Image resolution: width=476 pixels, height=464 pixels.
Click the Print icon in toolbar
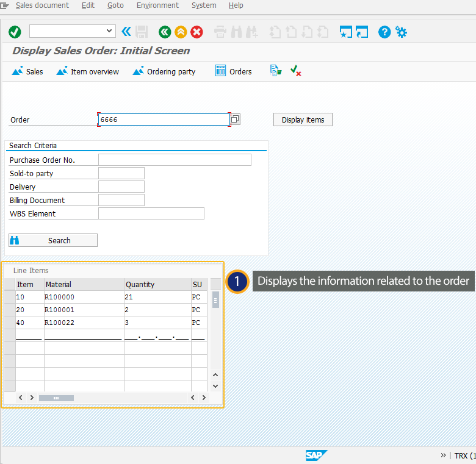220,32
